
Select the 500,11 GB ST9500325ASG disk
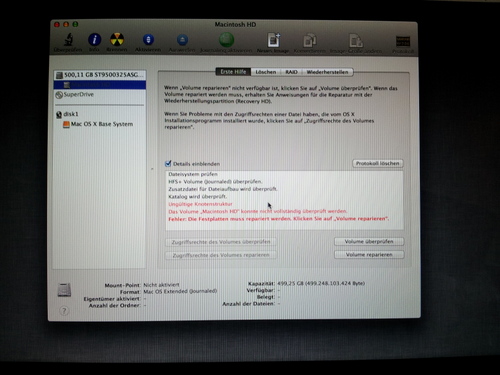click(x=100, y=75)
